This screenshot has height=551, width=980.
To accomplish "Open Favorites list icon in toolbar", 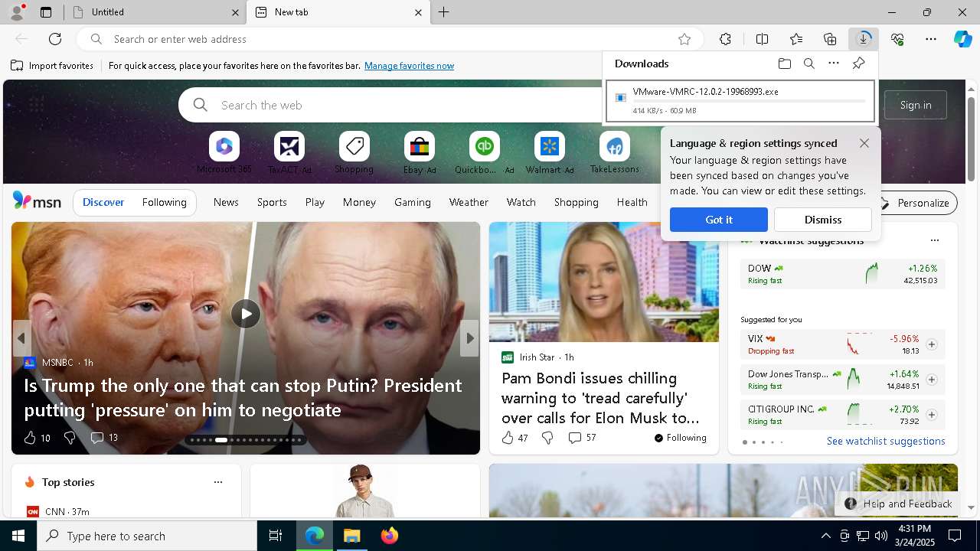I will [796, 39].
